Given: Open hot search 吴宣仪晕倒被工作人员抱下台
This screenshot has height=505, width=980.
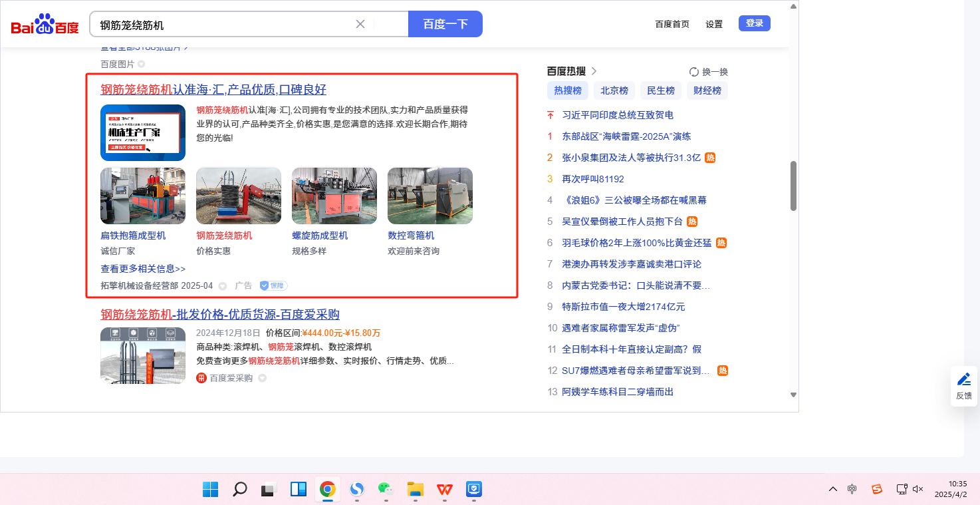Looking at the screenshot, I should pos(622,222).
